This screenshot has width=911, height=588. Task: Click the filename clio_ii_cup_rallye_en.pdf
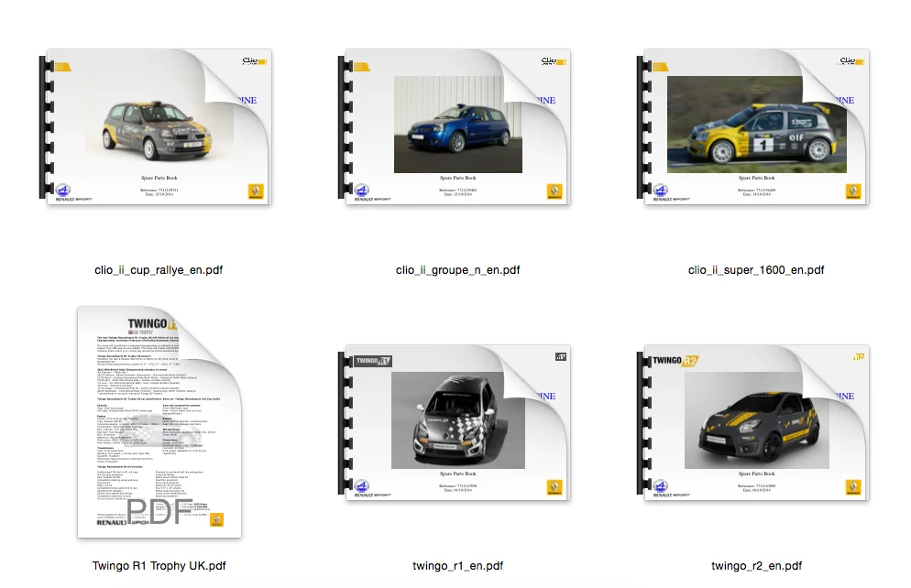pyautogui.click(x=159, y=270)
